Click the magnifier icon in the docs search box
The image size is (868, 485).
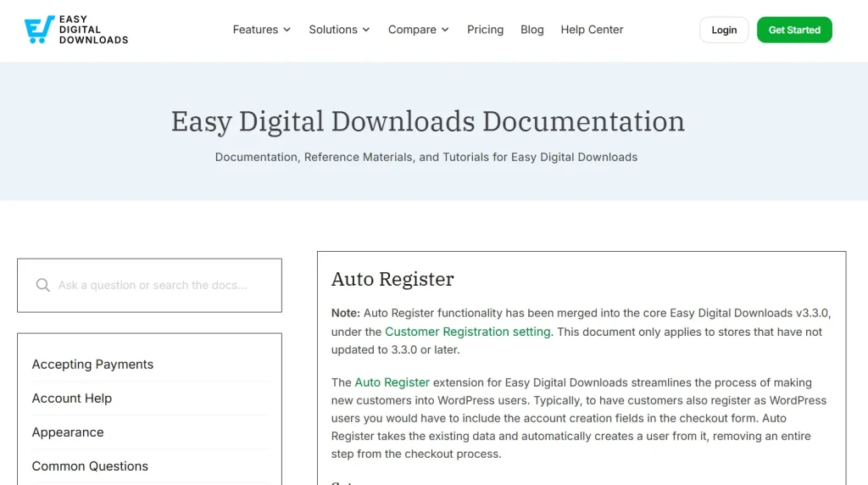tap(42, 285)
